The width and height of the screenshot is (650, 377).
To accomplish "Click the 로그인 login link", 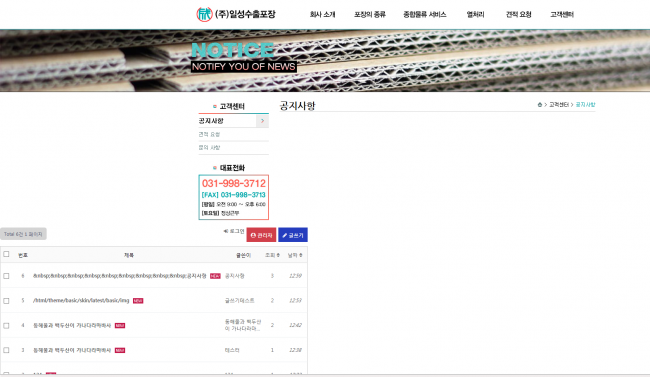I will point(234,231).
